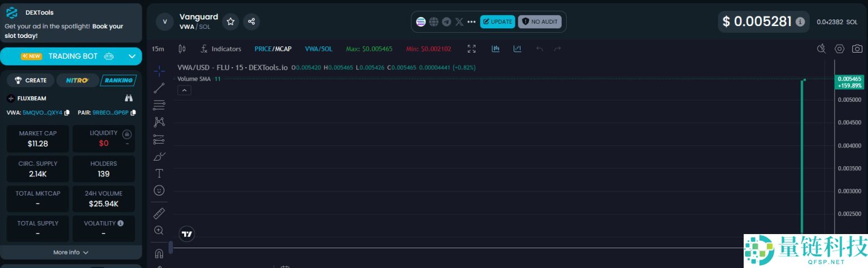This screenshot has width=868, height=268.
Task: Open the emoji sticker tool
Action: [159, 191]
